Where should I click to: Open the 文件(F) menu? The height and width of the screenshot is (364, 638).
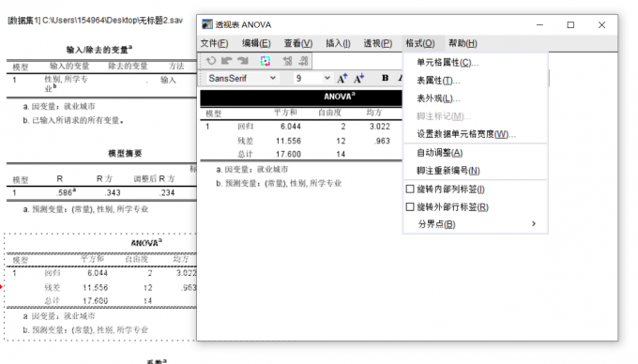tap(215, 43)
